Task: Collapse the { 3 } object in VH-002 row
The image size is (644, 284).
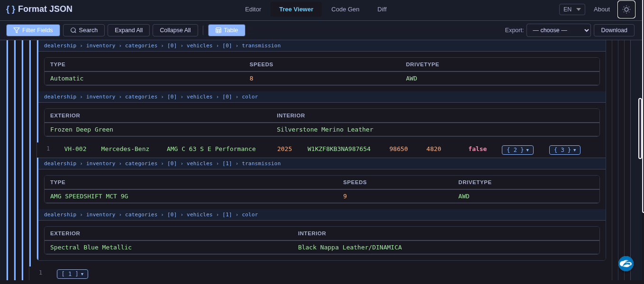Action: click(565, 150)
